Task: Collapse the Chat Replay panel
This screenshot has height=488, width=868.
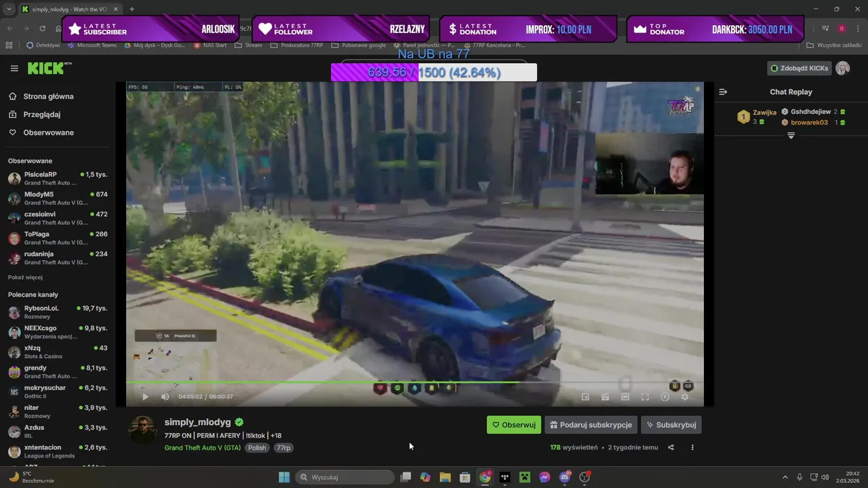Action: [x=723, y=91]
